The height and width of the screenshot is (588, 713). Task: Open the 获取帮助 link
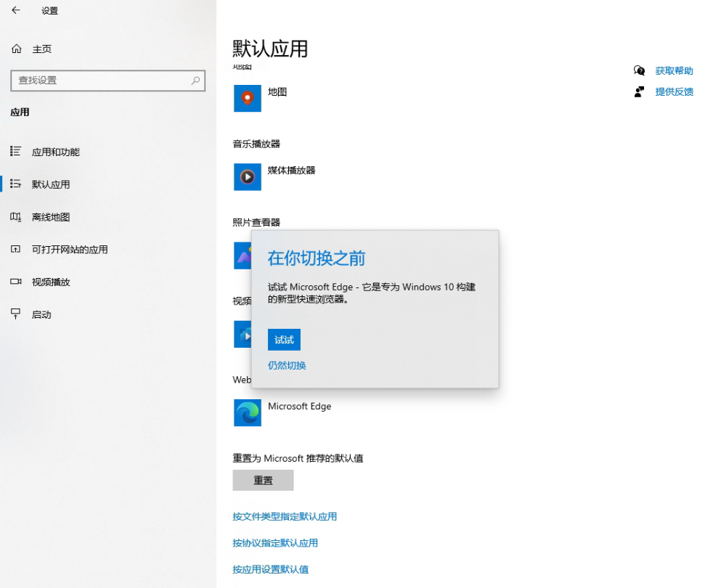(675, 71)
